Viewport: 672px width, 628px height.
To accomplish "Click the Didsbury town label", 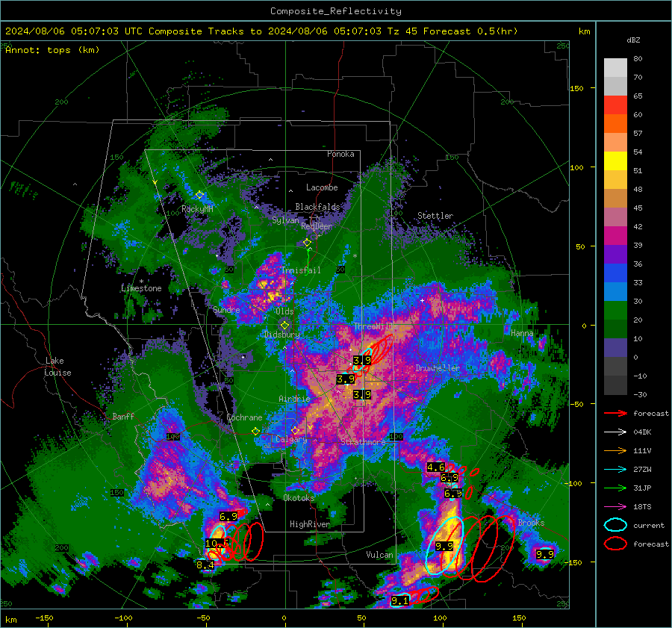I will 282,335.
